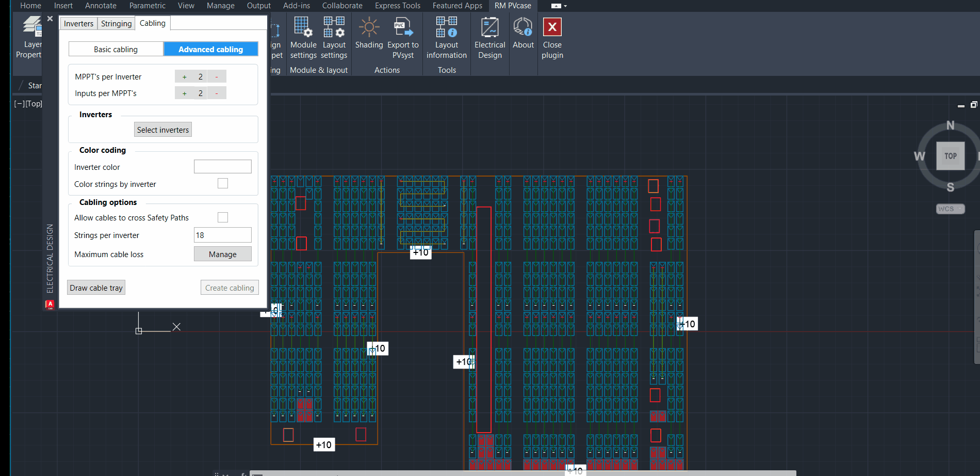Open the Manage ribbon tab

pos(220,6)
